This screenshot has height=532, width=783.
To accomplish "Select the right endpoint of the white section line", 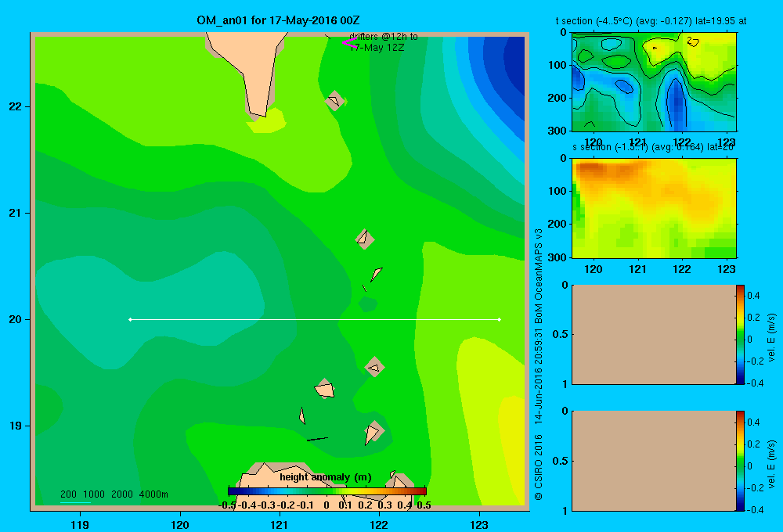I will click(x=500, y=319).
